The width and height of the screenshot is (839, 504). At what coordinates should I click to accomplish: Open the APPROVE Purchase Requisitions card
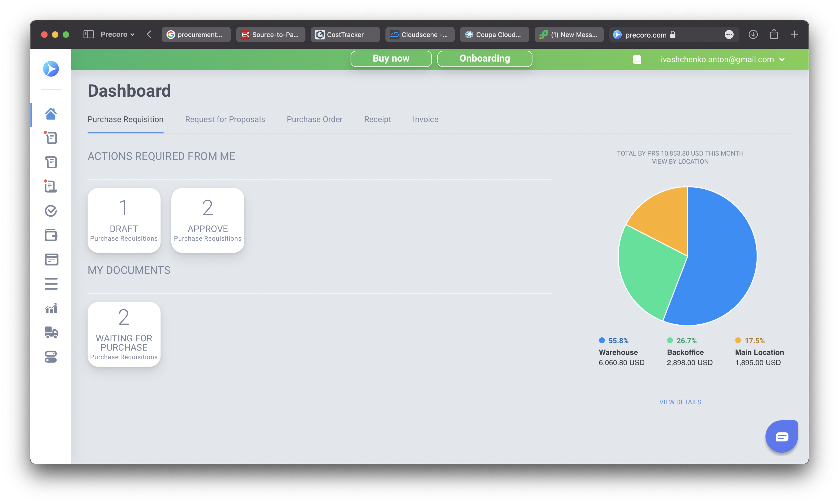208,220
